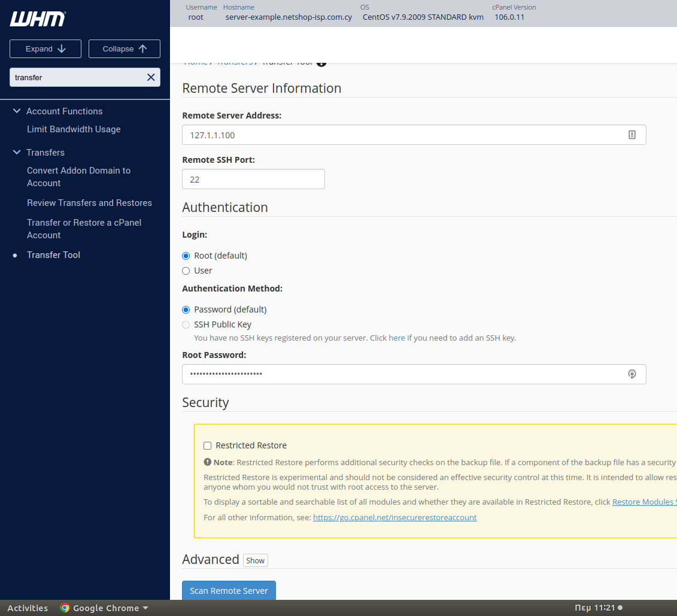This screenshot has height=616, width=677.
Task: Click the CentOS v7.9.2009 STANDARD kvm text
Action: coord(423,17)
